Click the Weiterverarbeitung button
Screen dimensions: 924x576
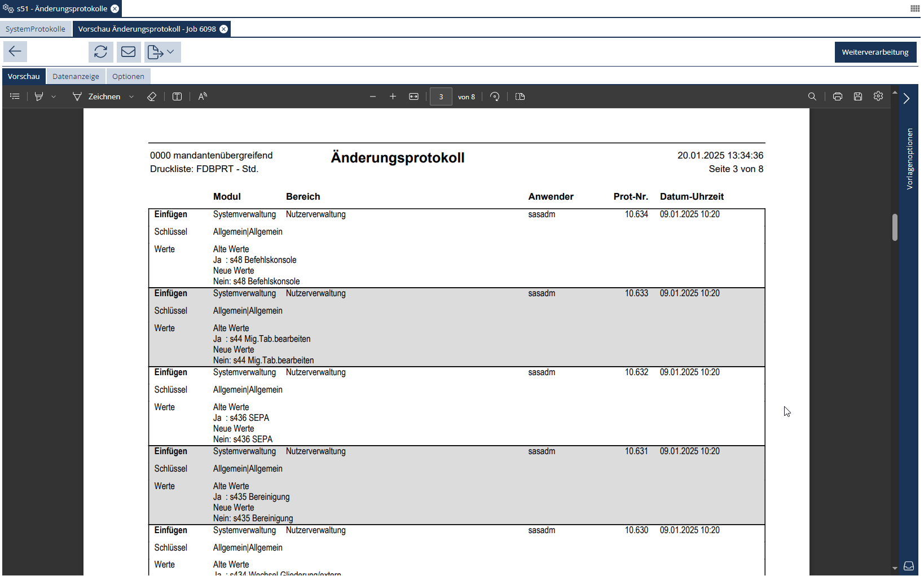click(x=874, y=52)
